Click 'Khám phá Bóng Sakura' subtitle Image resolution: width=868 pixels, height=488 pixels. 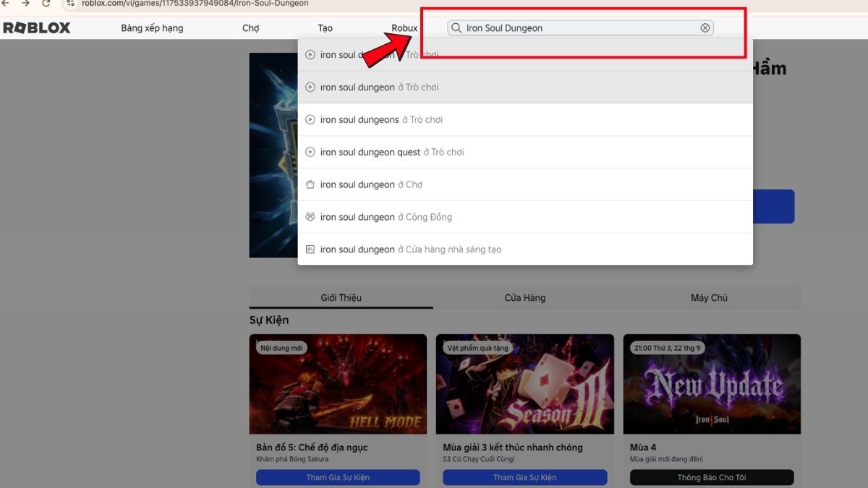(x=292, y=459)
